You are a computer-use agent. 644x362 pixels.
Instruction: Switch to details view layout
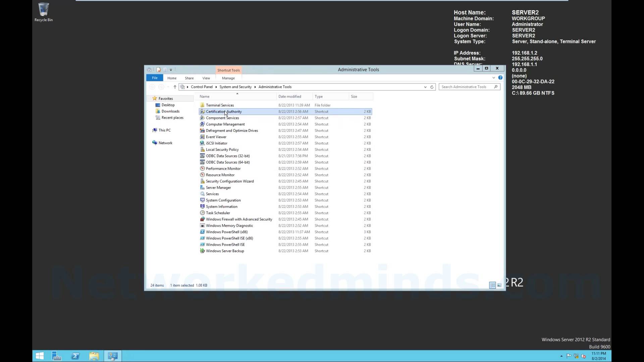pos(492,285)
